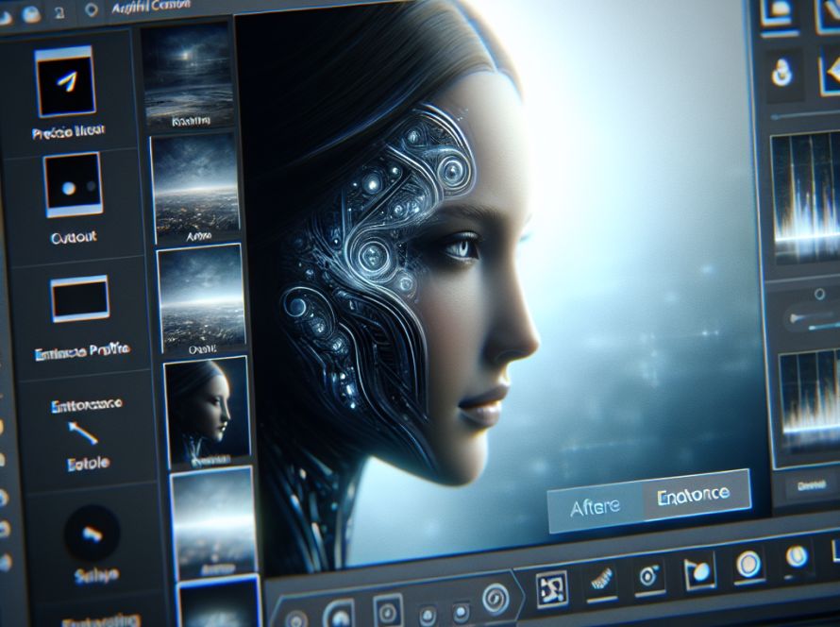Switch to the After tab on the preview

tap(596, 507)
